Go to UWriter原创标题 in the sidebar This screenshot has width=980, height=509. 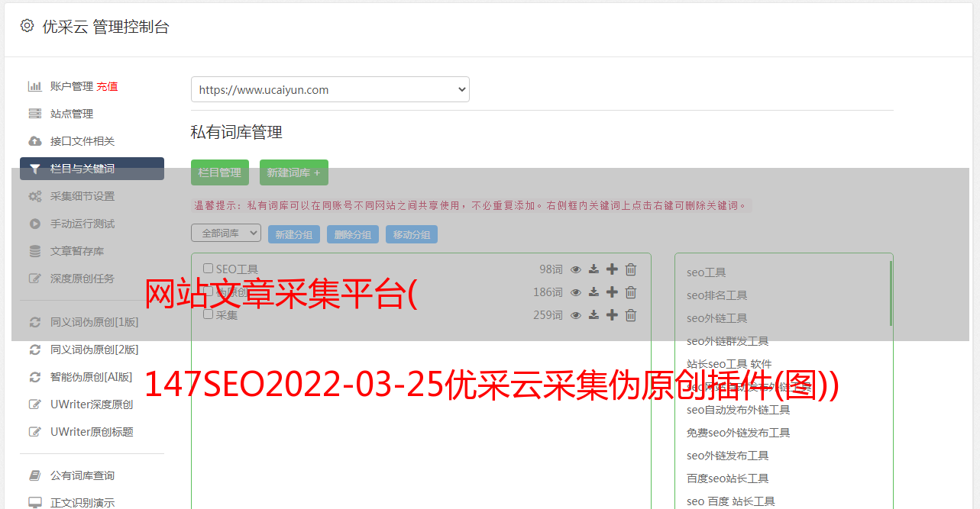pos(92,432)
